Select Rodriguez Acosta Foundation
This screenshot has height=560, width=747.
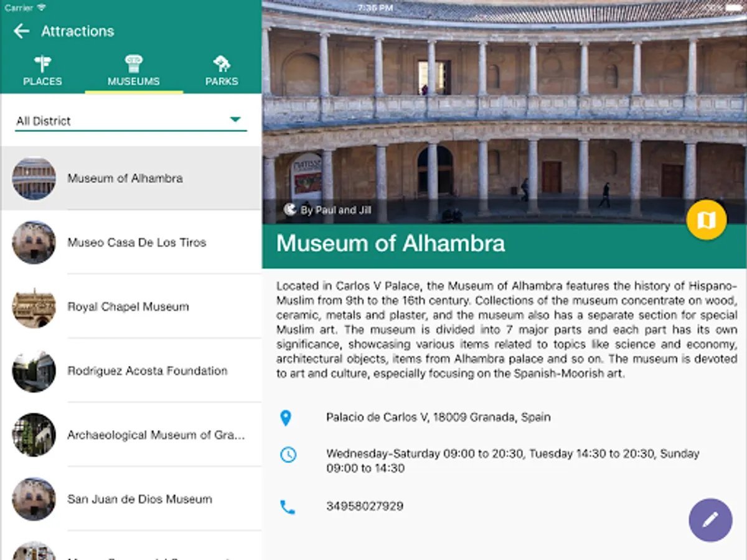131,370
